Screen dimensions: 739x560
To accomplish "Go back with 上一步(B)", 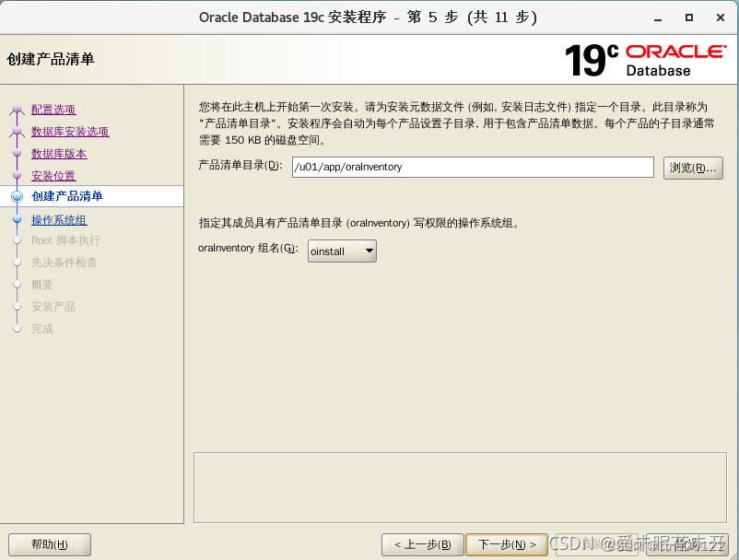I will 423,544.
